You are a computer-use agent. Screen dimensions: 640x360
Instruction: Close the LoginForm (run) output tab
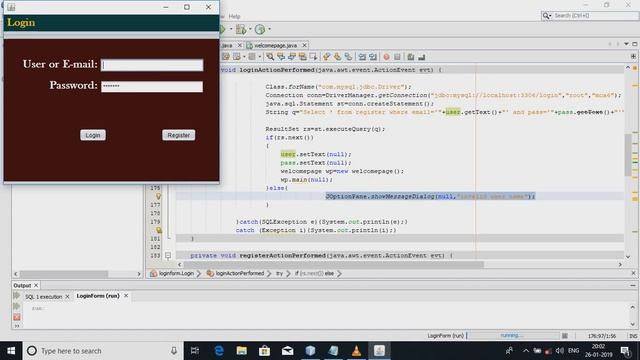click(x=126, y=296)
